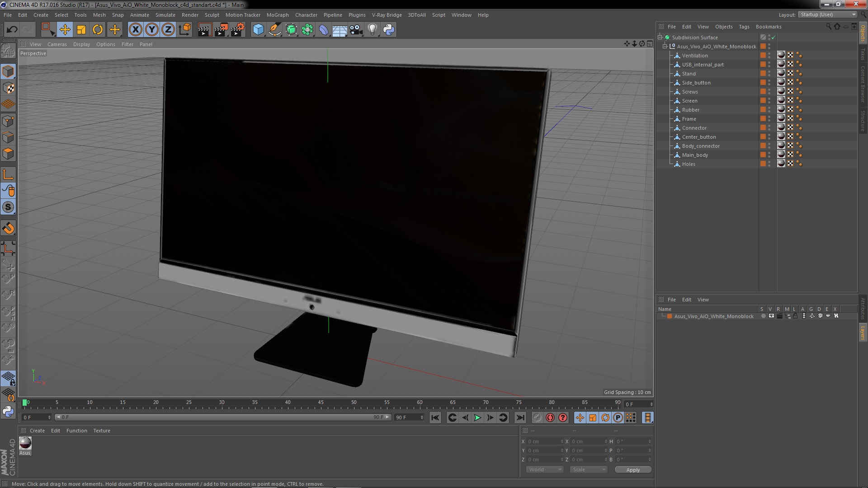Click the orange Asus_Vivo_AiO_White_Monoblock layer color swatch
The width and height of the screenshot is (868, 488).
click(x=670, y=316)
